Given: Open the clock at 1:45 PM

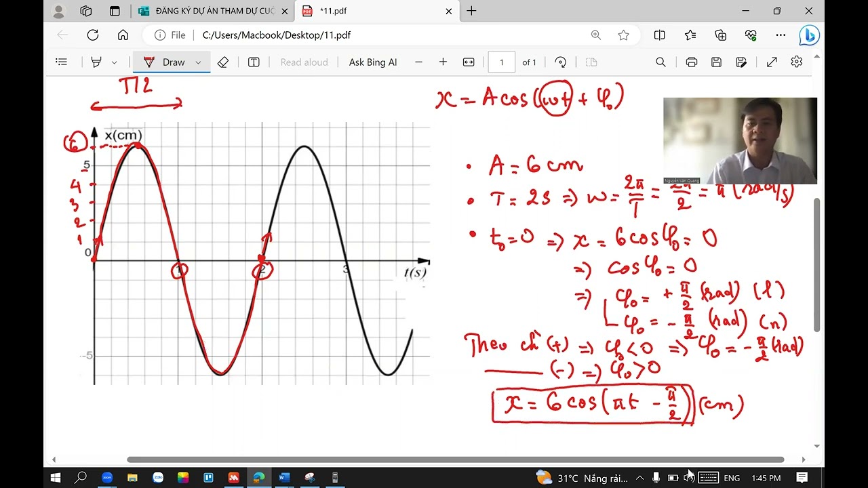Looking at the screenshot, I should (x=766, y=478).
